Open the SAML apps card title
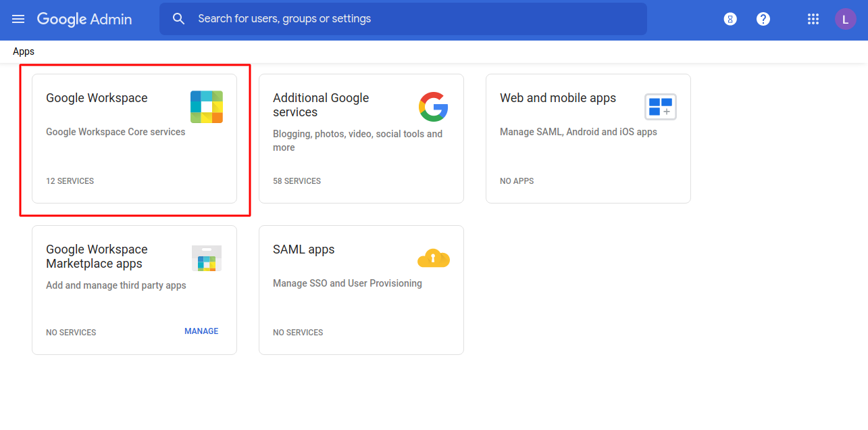 pyautogui.click(x=304, y=249)
